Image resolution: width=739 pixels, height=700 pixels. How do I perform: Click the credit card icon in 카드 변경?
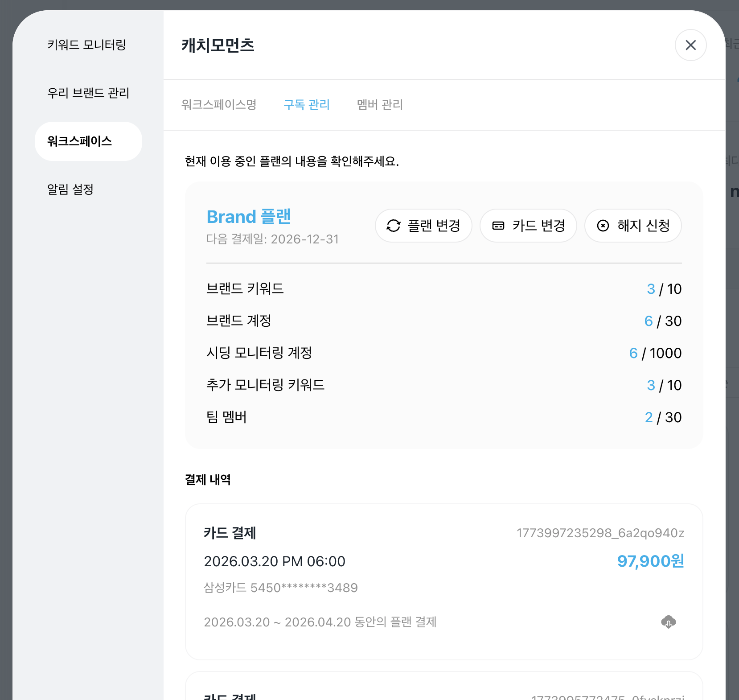point(498,226)
